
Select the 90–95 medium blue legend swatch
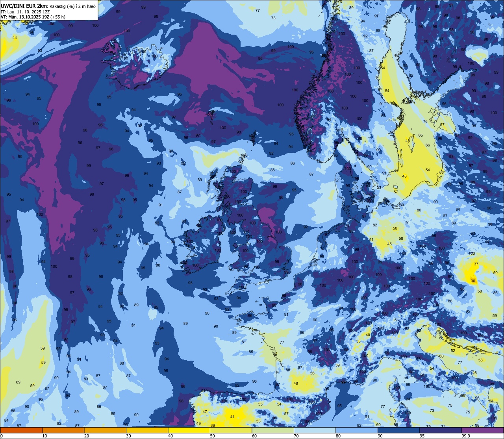[398, 430]
